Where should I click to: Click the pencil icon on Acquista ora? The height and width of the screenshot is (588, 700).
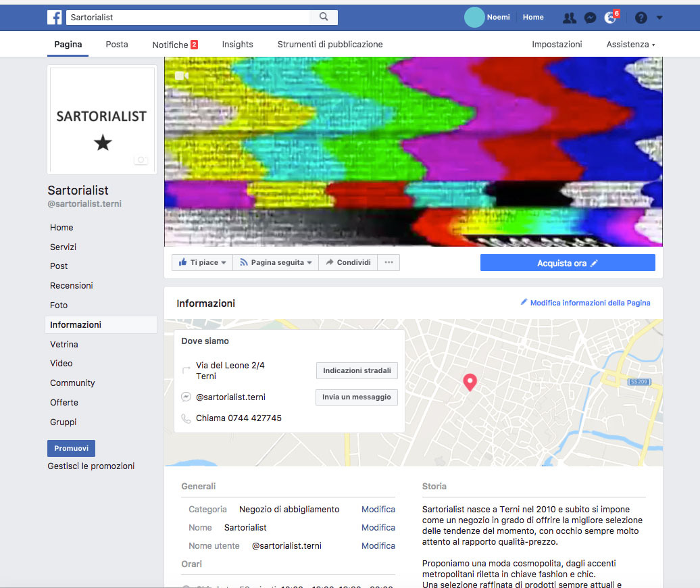[594, 264]
